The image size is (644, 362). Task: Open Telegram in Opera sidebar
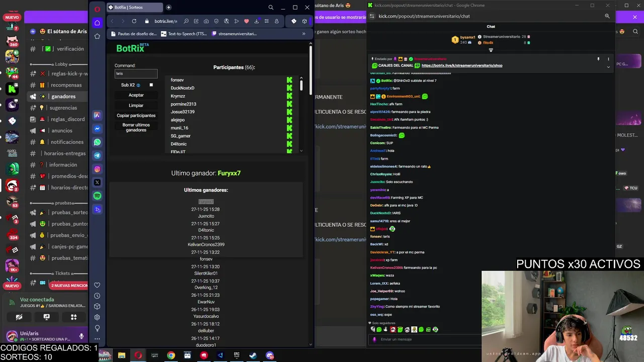(x=97, y=155)
